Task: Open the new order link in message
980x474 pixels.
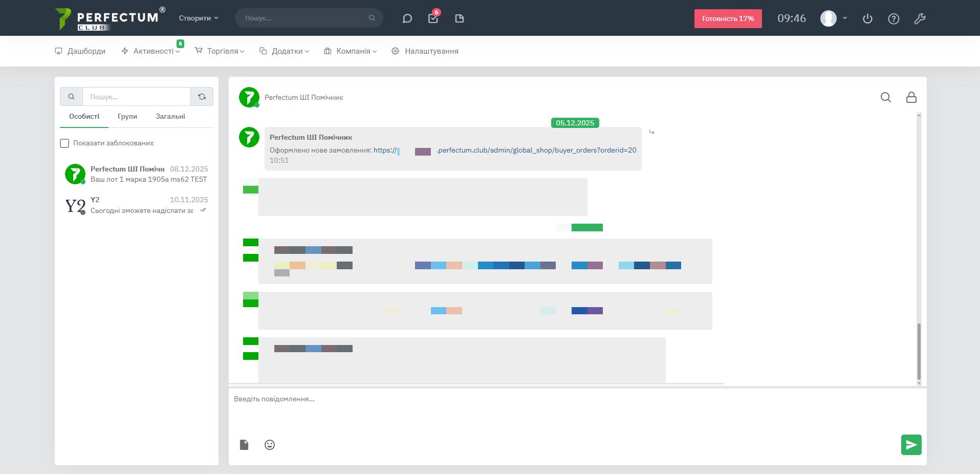Action: 505,150
